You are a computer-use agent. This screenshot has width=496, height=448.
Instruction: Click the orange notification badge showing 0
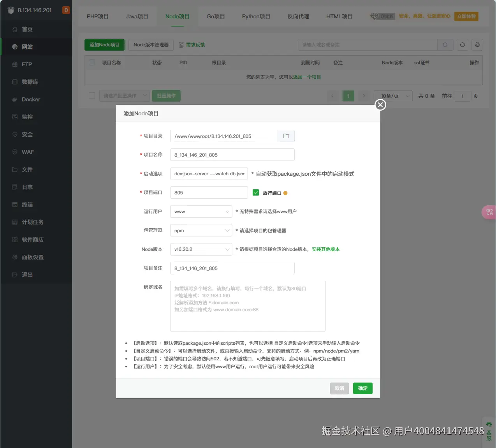tap(66, 10)
